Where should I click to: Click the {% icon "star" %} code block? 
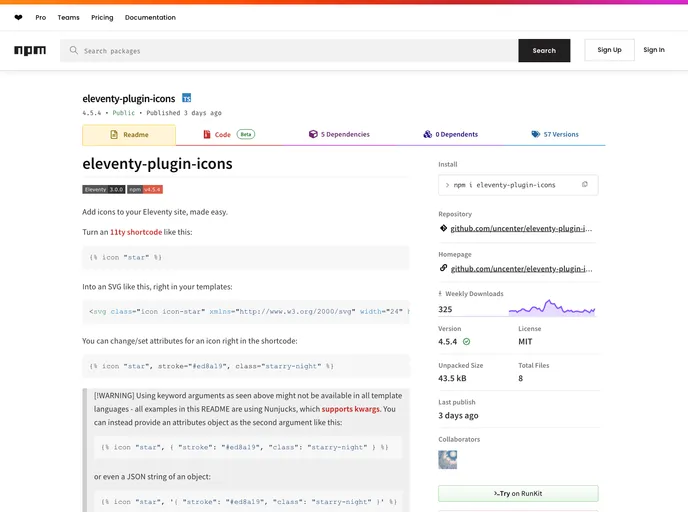point(246,258)
